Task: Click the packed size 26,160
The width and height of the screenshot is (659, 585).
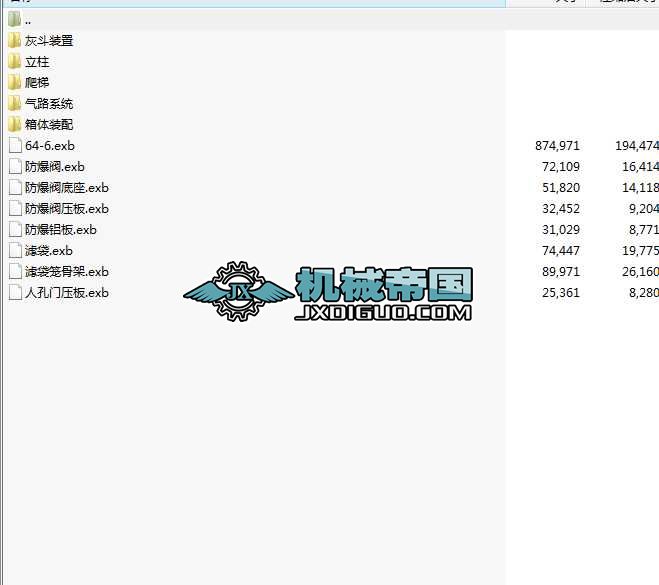Action: point(640,272)
